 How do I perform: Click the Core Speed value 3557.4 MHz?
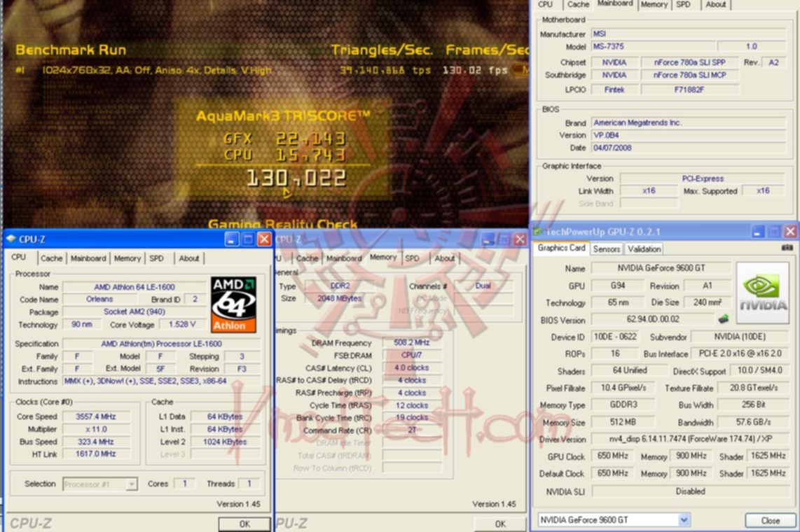point(95,416)
